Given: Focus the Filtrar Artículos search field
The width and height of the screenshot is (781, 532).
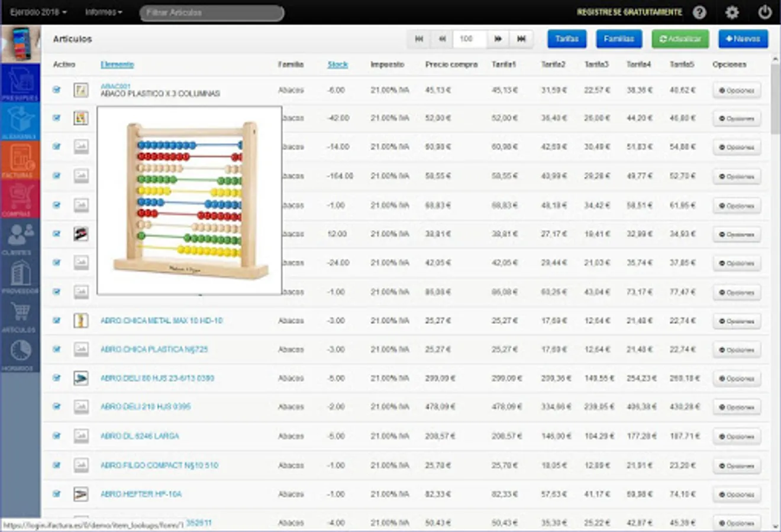Looking at the screenshot, I should coord(212,13).
